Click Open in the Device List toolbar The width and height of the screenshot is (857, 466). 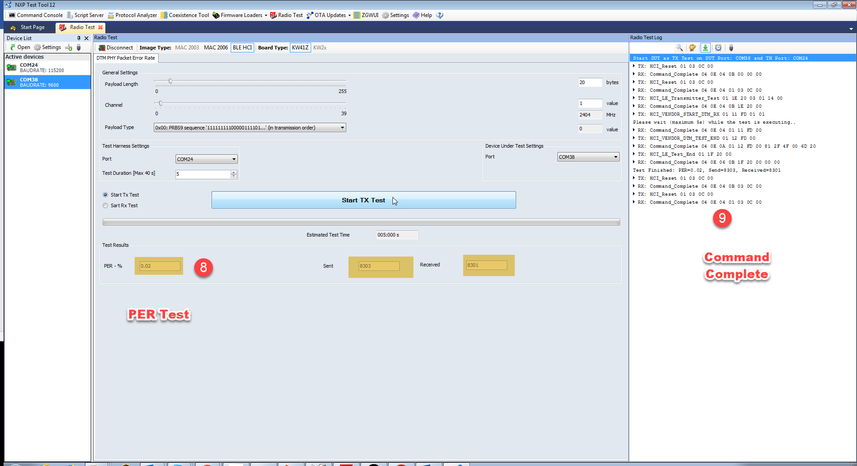(x=20, y=48)
